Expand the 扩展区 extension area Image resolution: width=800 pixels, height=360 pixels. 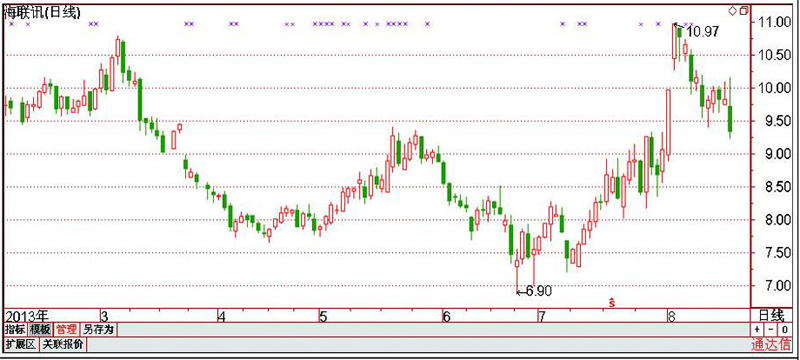[x=21, y=345]
